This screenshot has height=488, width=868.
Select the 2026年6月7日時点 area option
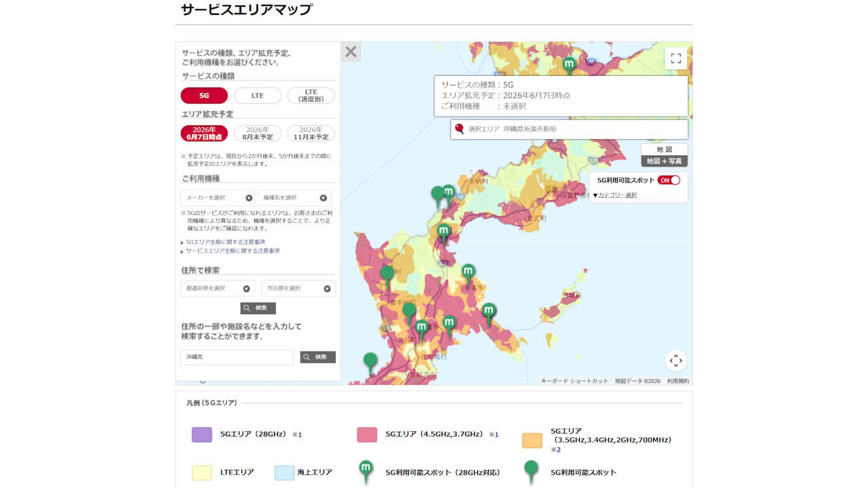[204, 134]
